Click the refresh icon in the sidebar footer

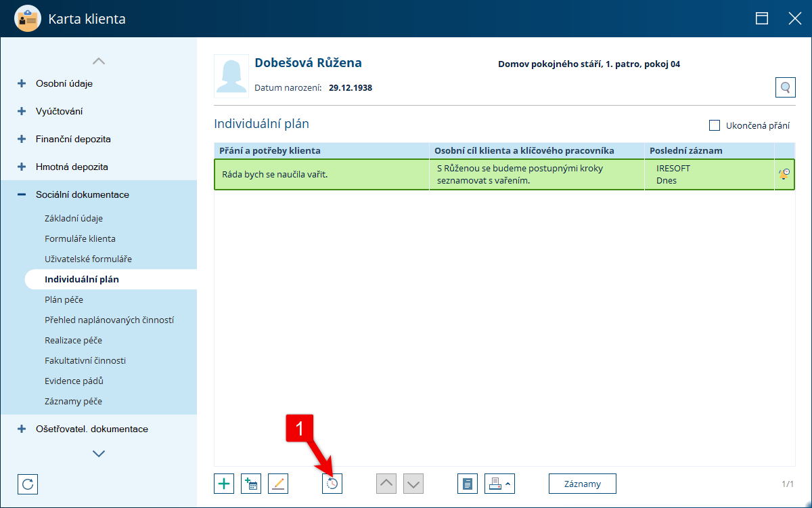coord(28,484)
